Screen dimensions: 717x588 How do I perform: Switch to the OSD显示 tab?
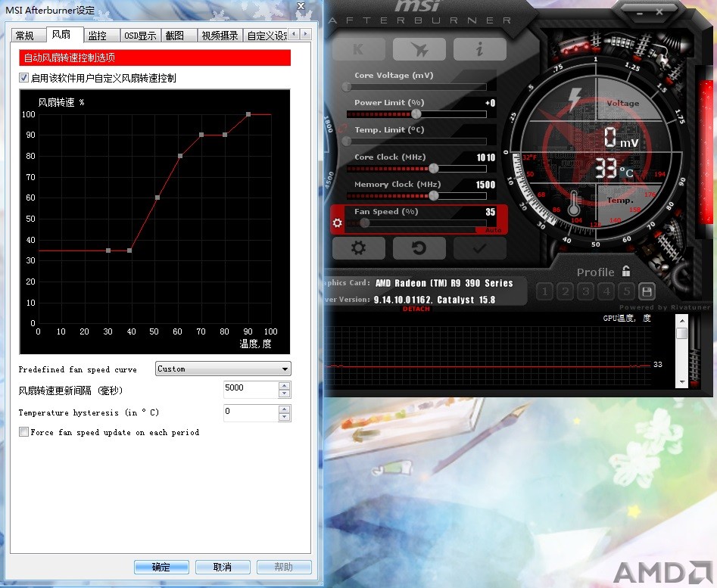click(140, 36)
